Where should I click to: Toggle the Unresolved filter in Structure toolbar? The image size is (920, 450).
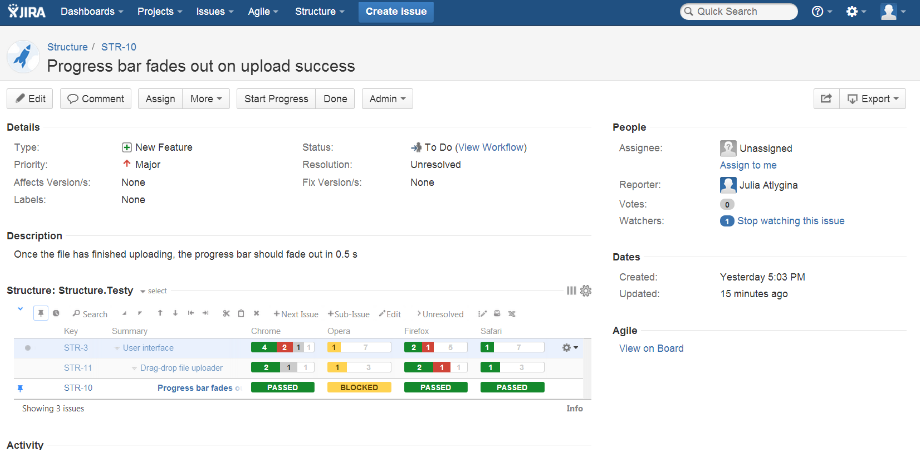(440, 314)
